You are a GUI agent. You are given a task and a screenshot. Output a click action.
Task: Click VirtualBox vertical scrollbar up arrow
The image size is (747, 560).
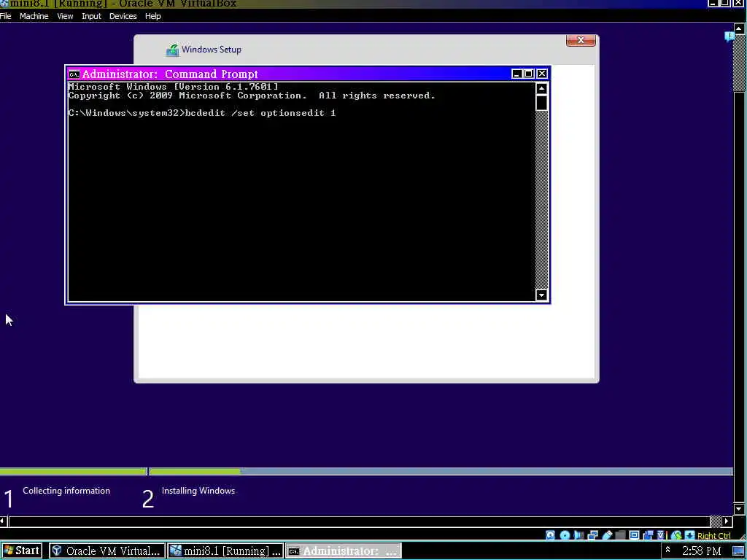[738, 28]
